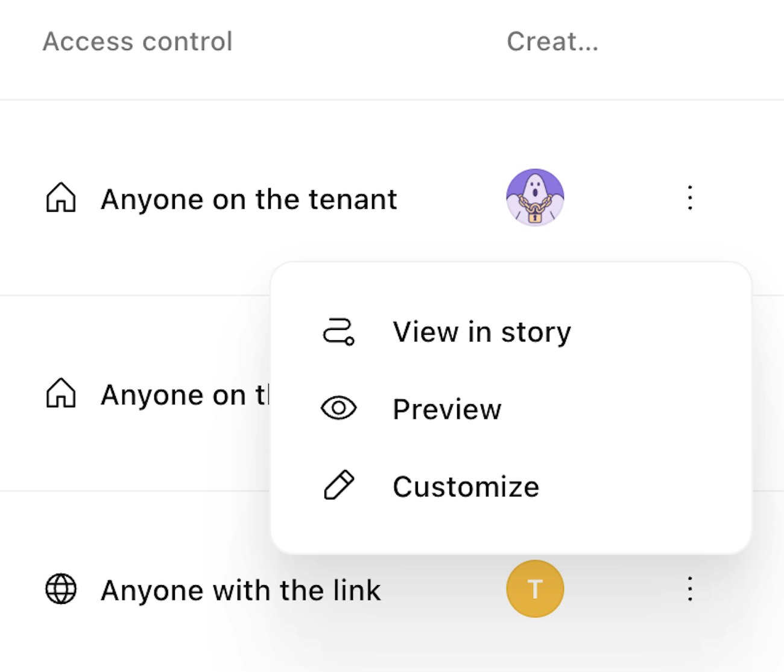Click the 'Anyone with the link' label

(241, 590)
